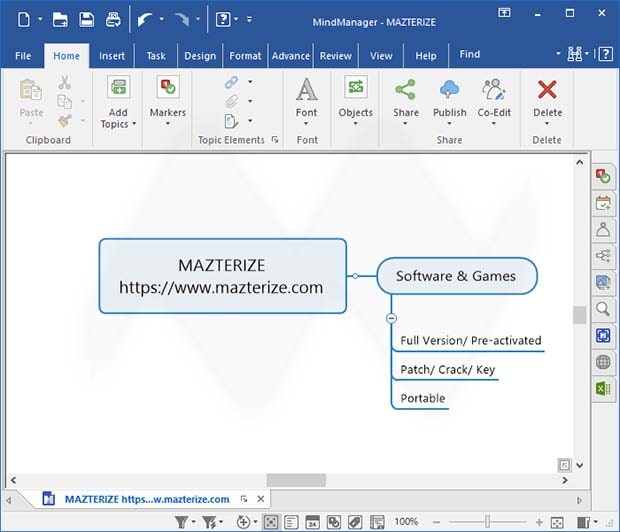Select the Portable subtopic

coord(423,398)
